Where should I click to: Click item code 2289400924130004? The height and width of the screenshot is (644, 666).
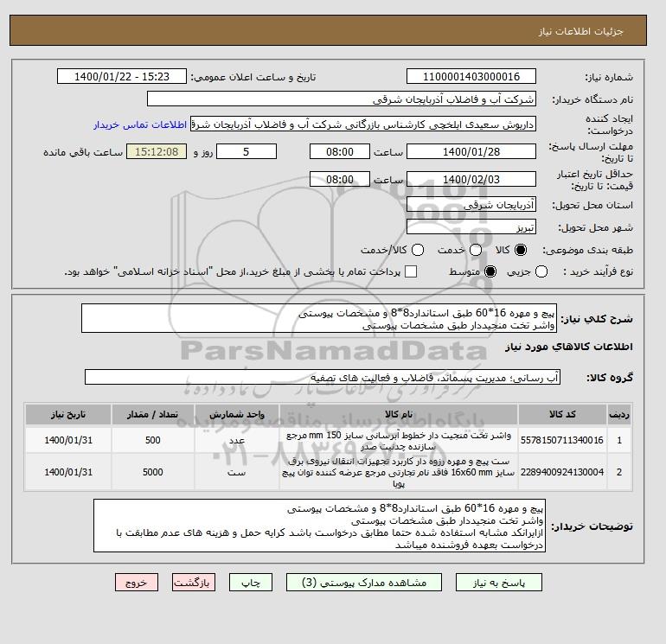562,472
